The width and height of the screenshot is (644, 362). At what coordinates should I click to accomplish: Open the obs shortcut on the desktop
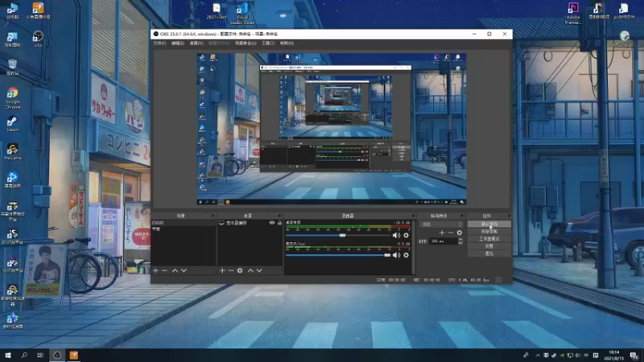point(38,39)
